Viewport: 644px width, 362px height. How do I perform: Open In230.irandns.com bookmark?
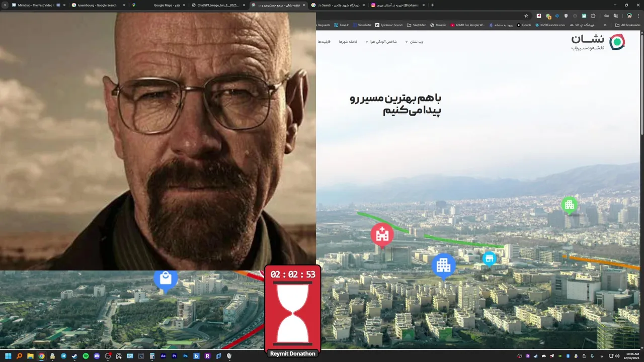point(550,25)
